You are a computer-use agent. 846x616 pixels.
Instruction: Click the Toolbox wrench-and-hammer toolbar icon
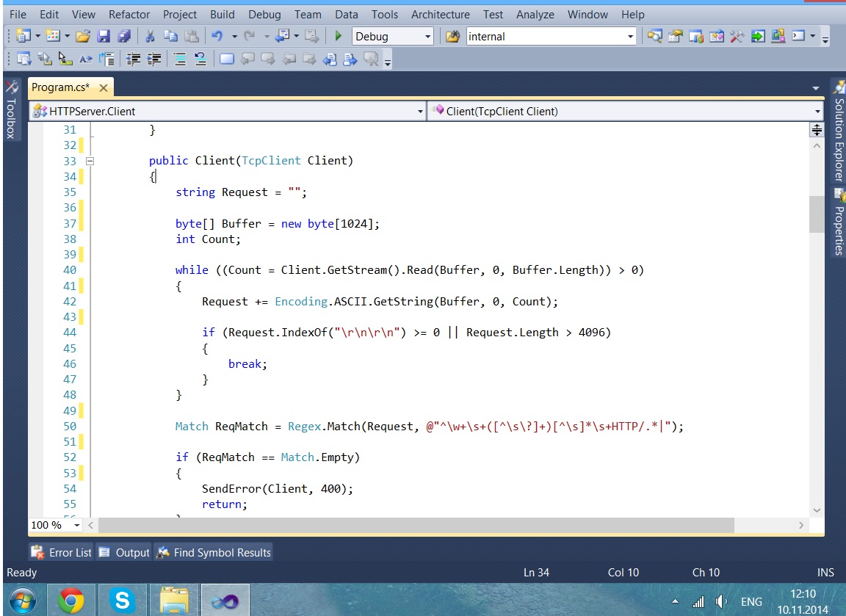[737, 36]
